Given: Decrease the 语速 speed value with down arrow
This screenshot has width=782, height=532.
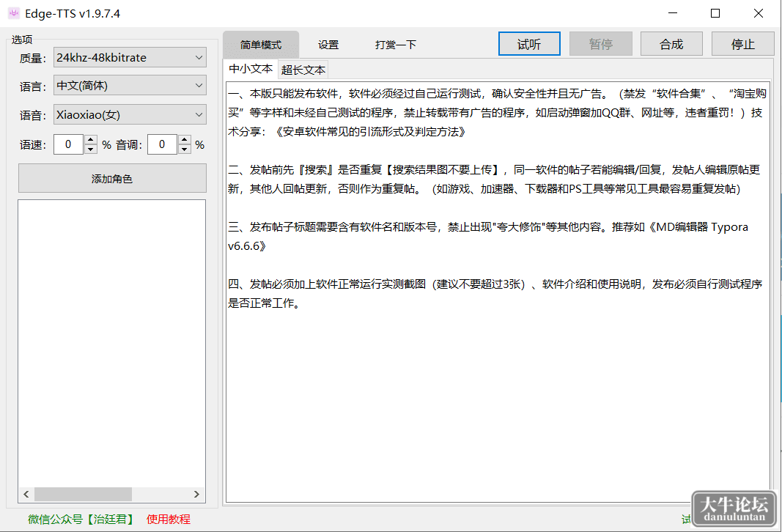Looking at the screenshot, I should [x=91, y=149].
